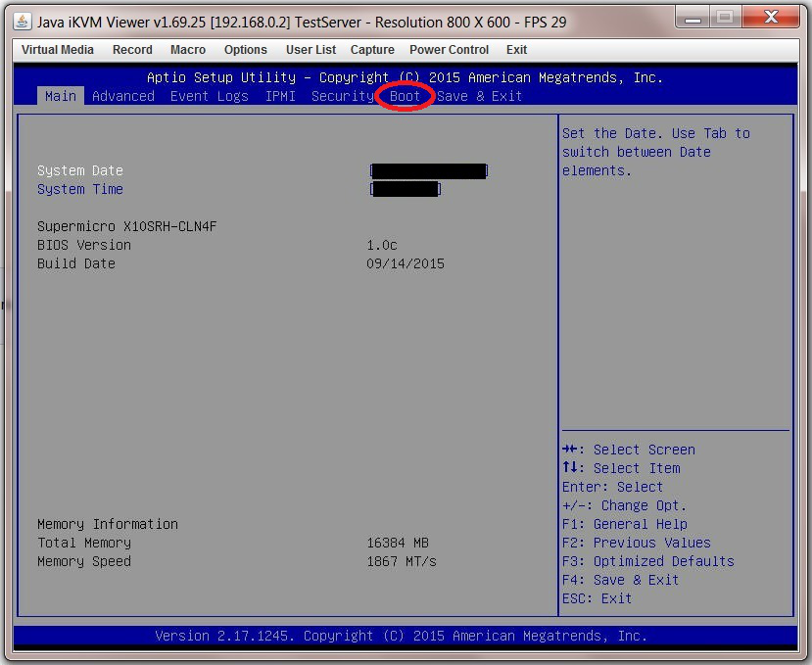Select the Advanced BIOS tab
812x665 pixels.
[x=123, y=96]
